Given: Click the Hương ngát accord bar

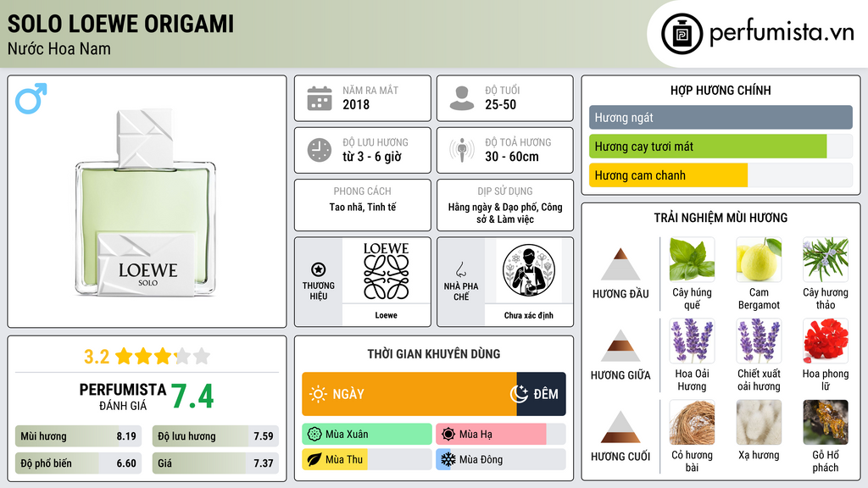Looking at the screenshot, I should 721,117.
